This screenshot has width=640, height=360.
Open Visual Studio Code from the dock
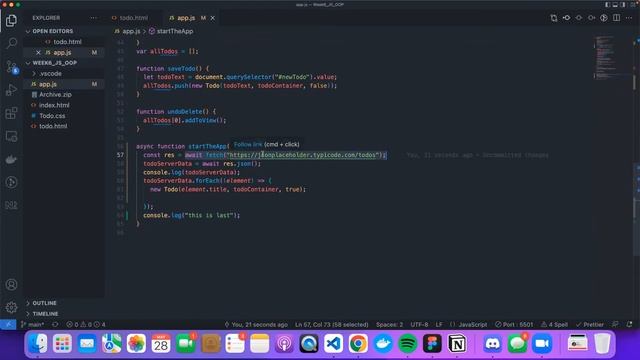[x=333, y=343]
